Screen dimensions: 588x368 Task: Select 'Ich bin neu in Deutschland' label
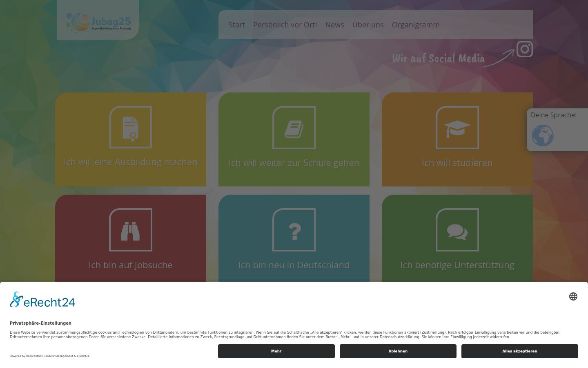pyautogui.click(x=294, y=265)
